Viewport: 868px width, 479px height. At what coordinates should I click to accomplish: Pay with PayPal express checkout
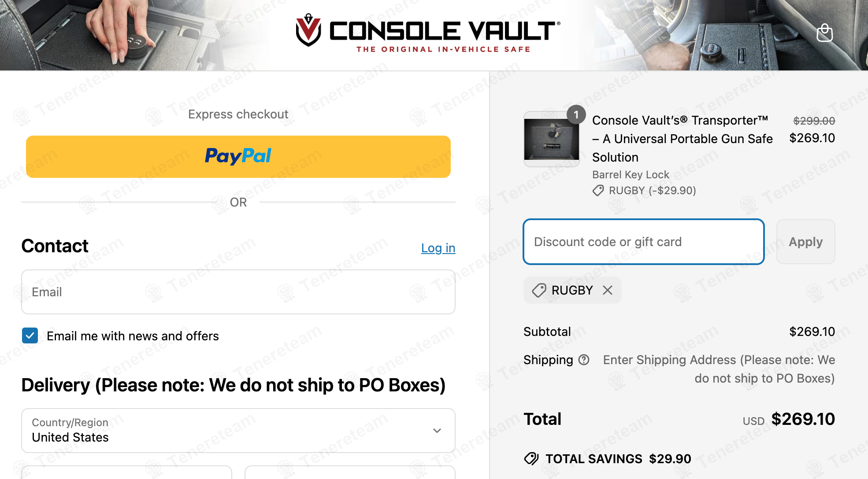pos(238,157)
